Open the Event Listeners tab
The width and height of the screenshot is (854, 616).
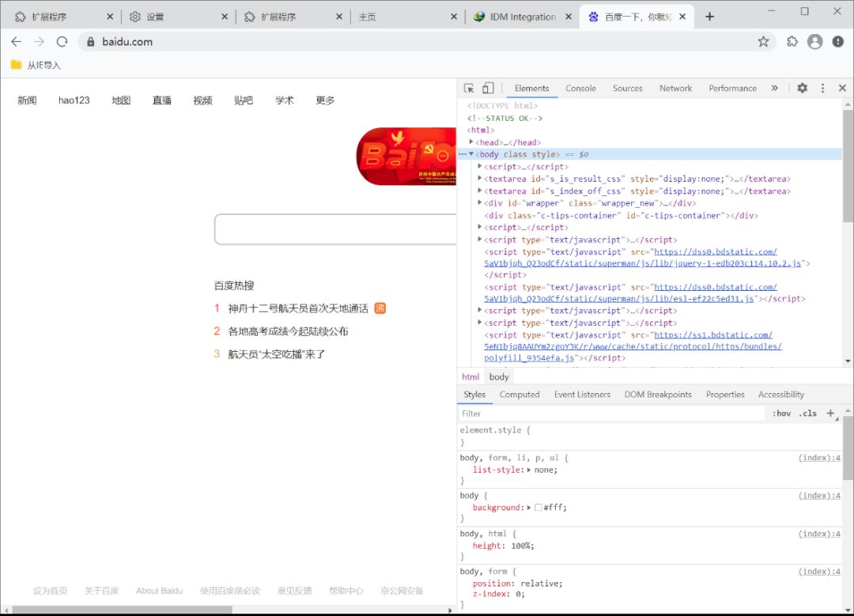click(582, 395)
